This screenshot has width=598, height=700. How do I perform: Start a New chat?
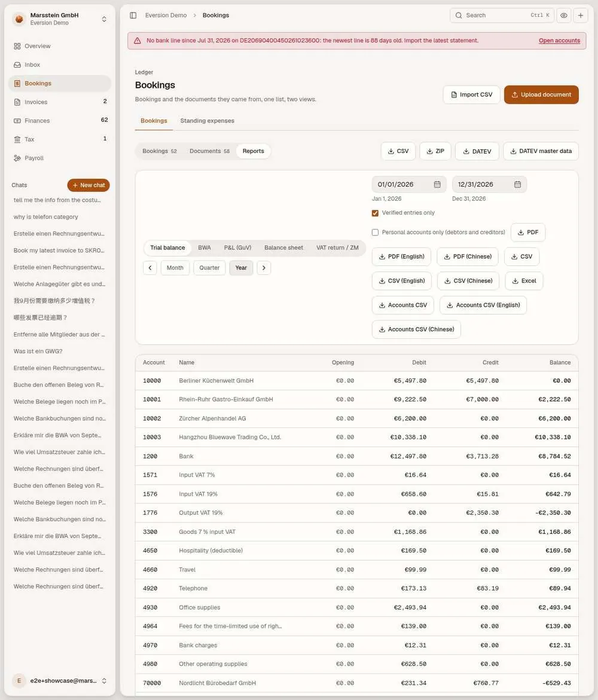(89, 185)
